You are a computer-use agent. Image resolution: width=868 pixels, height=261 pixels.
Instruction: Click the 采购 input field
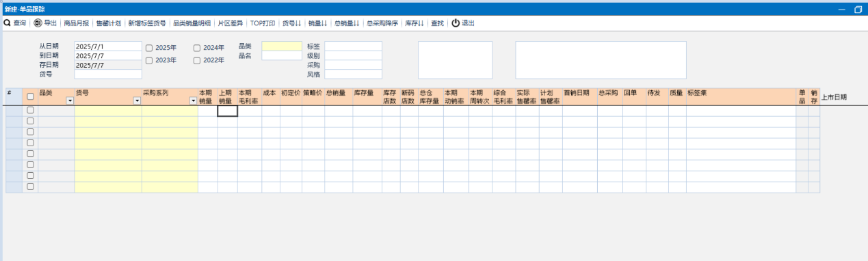point(353,65)
